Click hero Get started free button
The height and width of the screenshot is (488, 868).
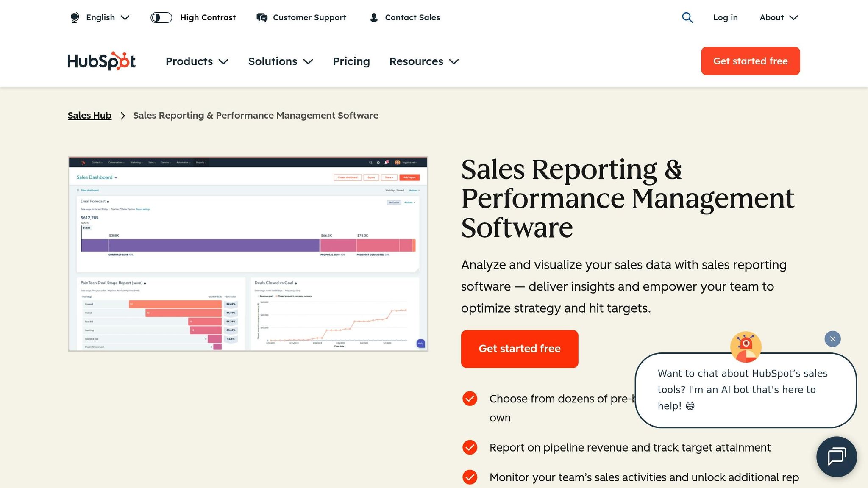tap(520, 349)
